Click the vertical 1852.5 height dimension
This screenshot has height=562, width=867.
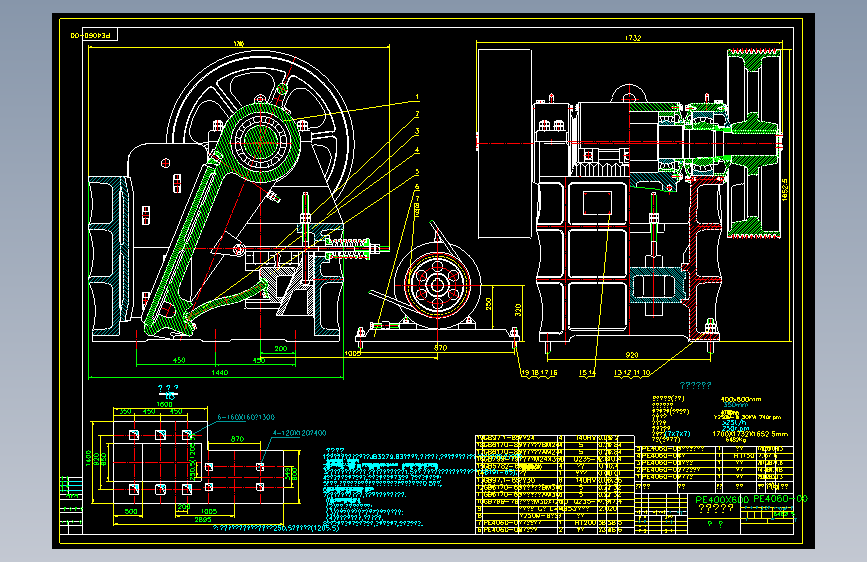pos(785,189)
